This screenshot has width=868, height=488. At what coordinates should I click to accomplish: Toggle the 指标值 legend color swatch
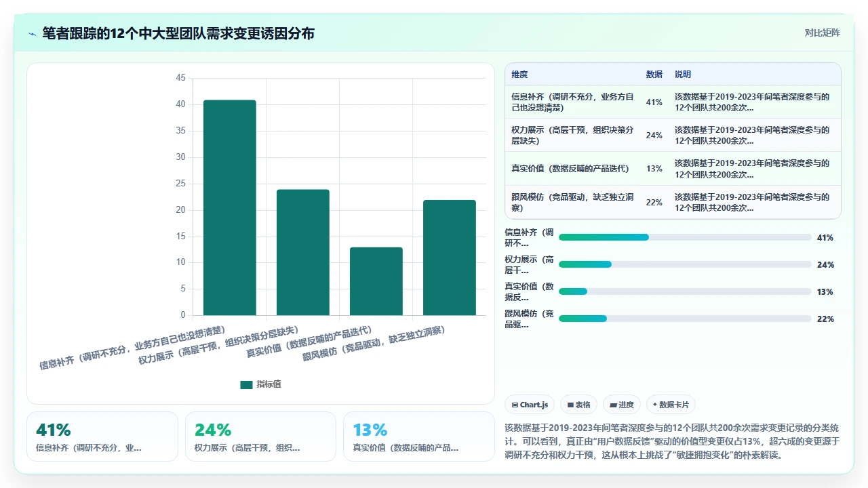(246, 384)
